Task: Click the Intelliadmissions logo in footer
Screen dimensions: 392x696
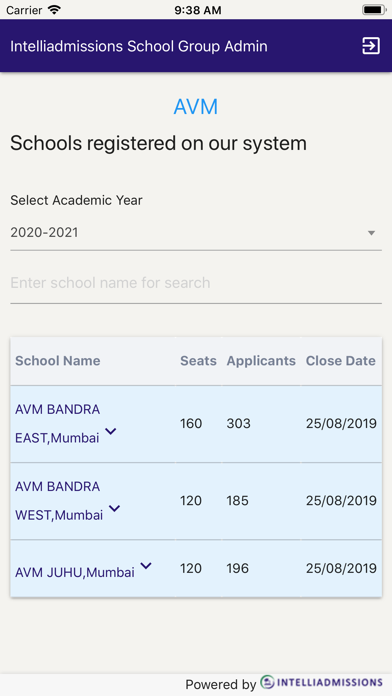Action: 321,682
